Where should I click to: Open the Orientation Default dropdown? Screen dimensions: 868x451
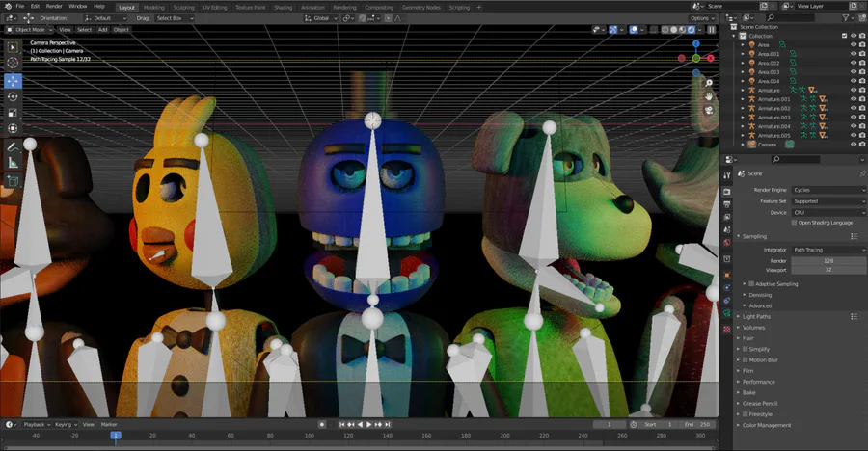[x=106, y=18]
